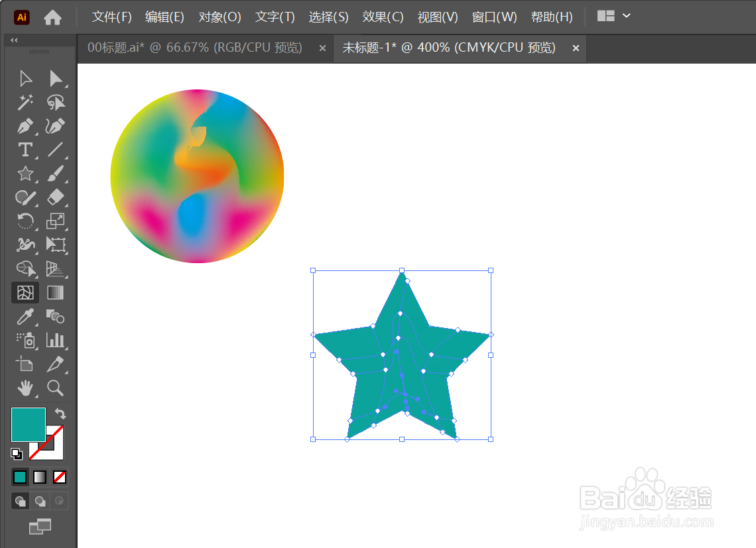Viewport: 756px width, 548px height.
Task: Select the Selection tool (black arrow outline)
Action: coord(26,79)
